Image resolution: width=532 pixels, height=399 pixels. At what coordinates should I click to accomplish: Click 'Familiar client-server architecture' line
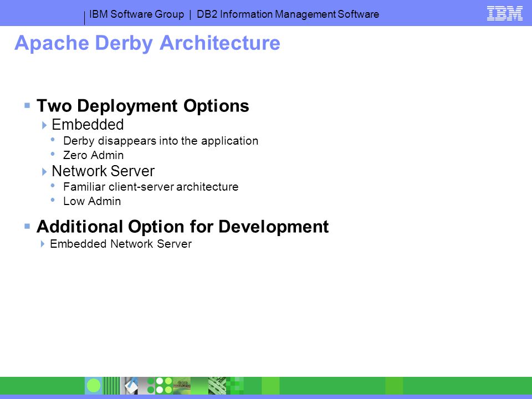151,187
